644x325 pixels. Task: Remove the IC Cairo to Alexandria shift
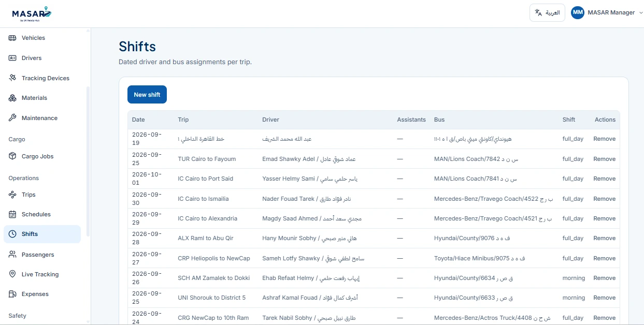point(604,218)
